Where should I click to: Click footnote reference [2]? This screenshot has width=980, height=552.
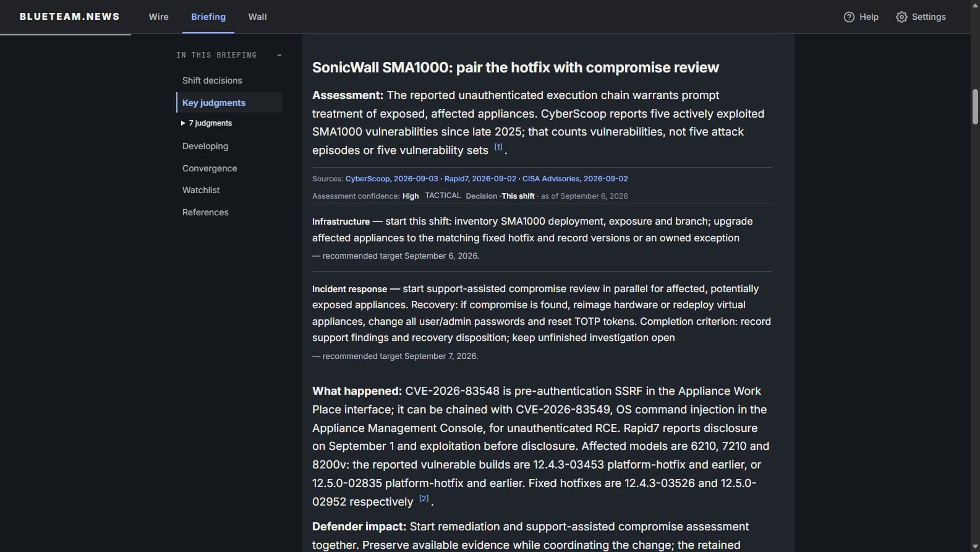click(424, 498)
